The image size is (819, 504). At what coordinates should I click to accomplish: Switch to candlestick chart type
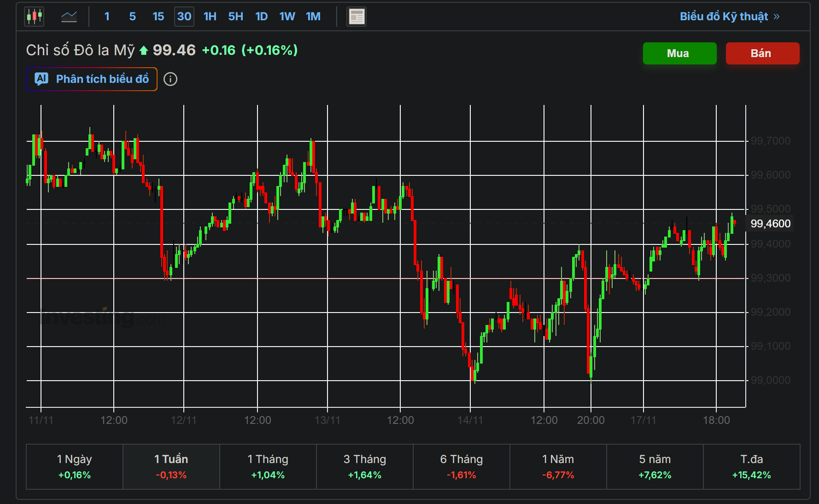point(34,17)
